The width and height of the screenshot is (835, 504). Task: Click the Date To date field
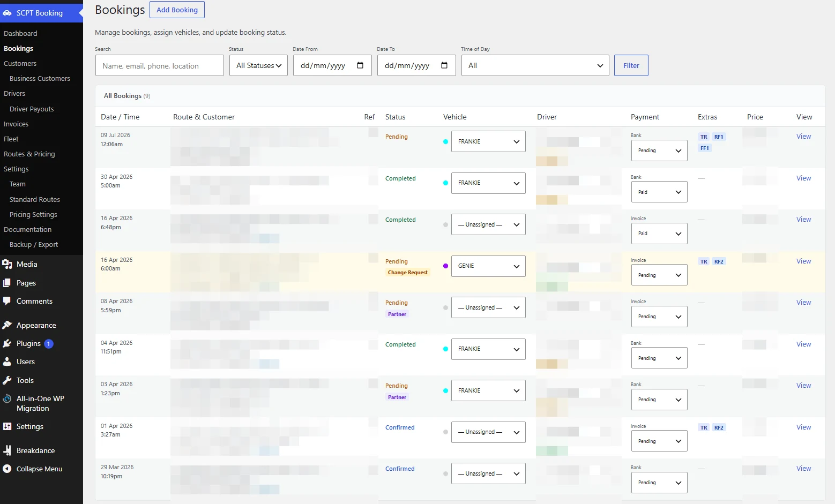(416, 65)
